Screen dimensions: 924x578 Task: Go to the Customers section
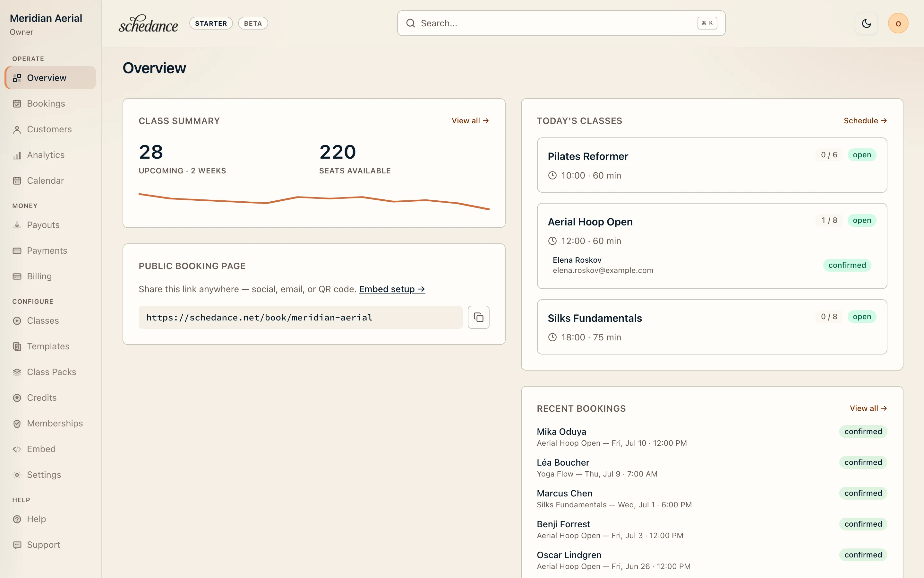click(50, 129)
